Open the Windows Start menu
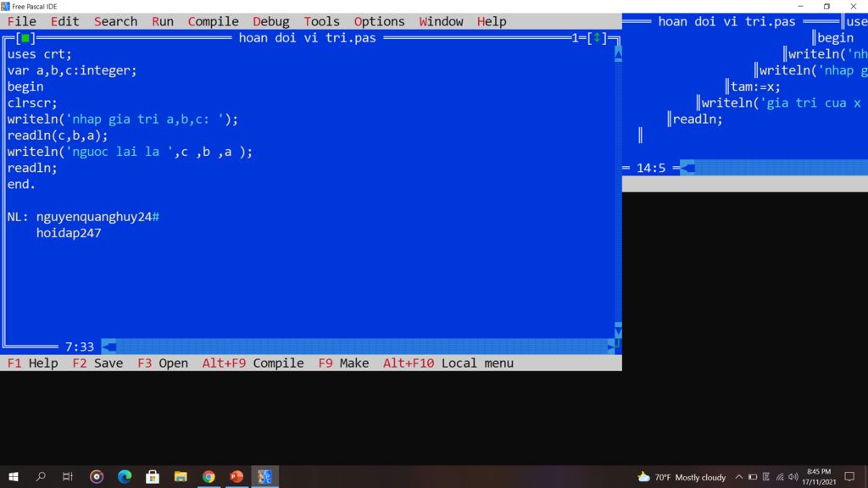Screen dimensions: 868x488 (14, 476)
